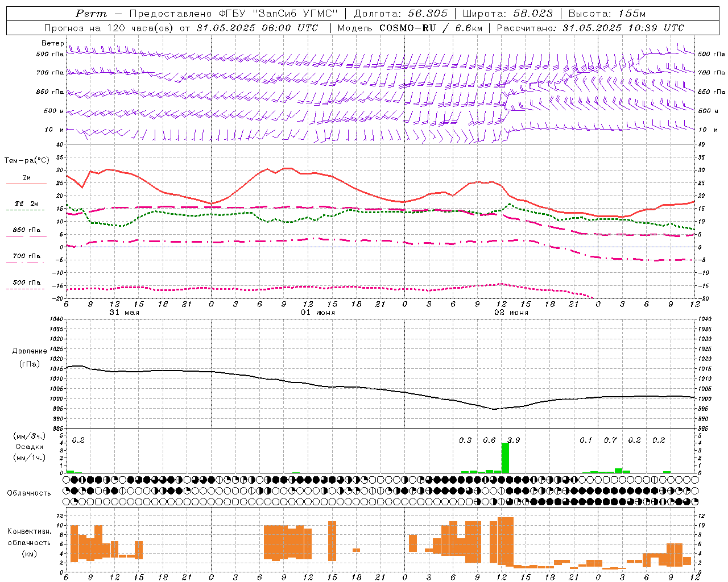The width and height of the screenshot is (728, 582).
Task: Click the 500 гПа temperature legend entry
Action: tap(27, 282)
